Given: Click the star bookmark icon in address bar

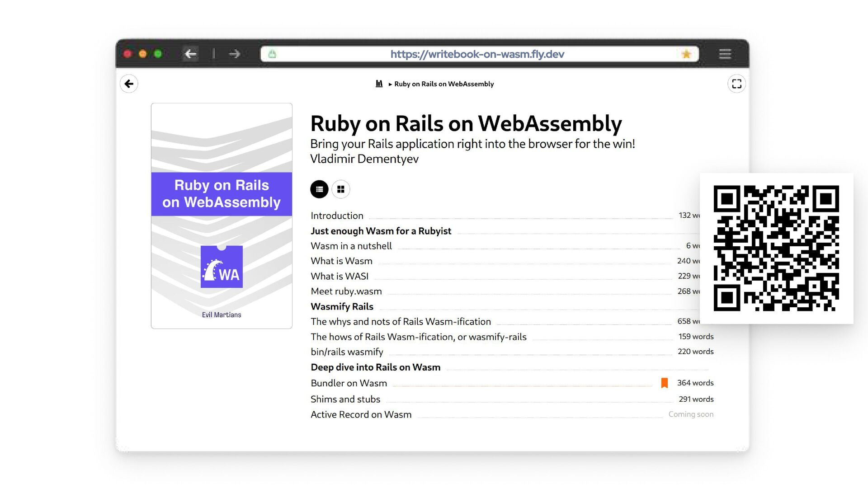Looking at the screenshot, I should click(x=686, y=54).
